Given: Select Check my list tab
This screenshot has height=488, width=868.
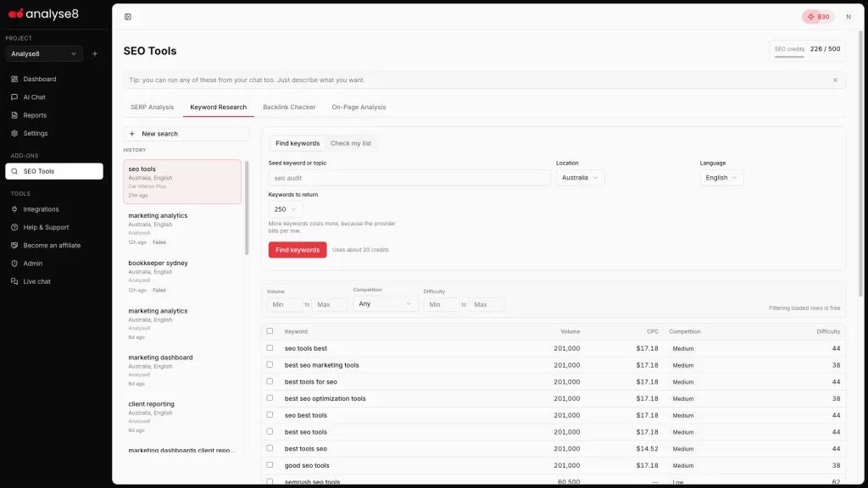Looking at the screenshot, I should click(351, 143).
